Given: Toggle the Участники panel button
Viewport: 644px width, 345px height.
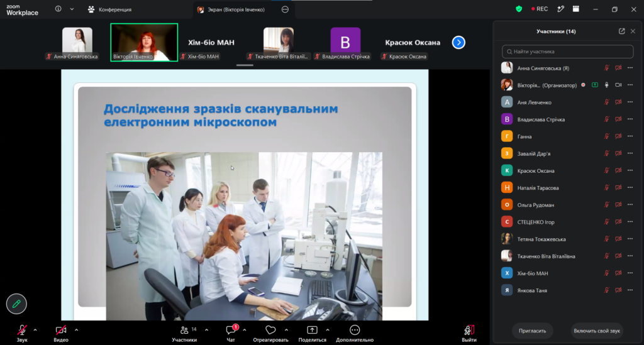Looking at the screenshot, I should pos(184,333).
